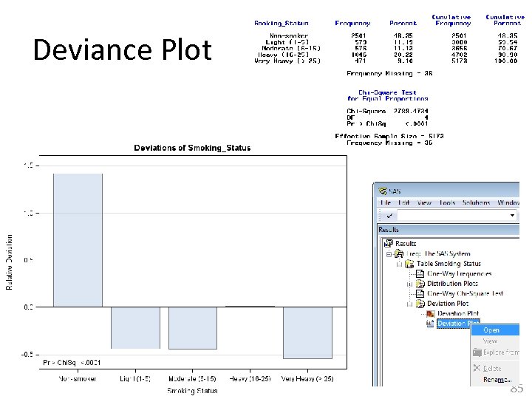This screenshot has width=532, height=399.
Task: Click the Delete X icon in context menu
Action: [x=477, y=368]
